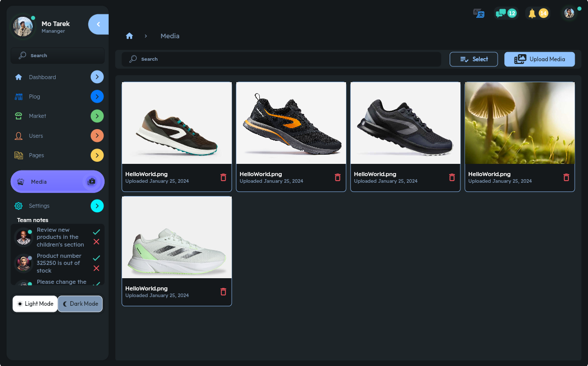Collapse the sidebar with the back chevron
This screenshot has height=366, width=588.
[98, 25]
